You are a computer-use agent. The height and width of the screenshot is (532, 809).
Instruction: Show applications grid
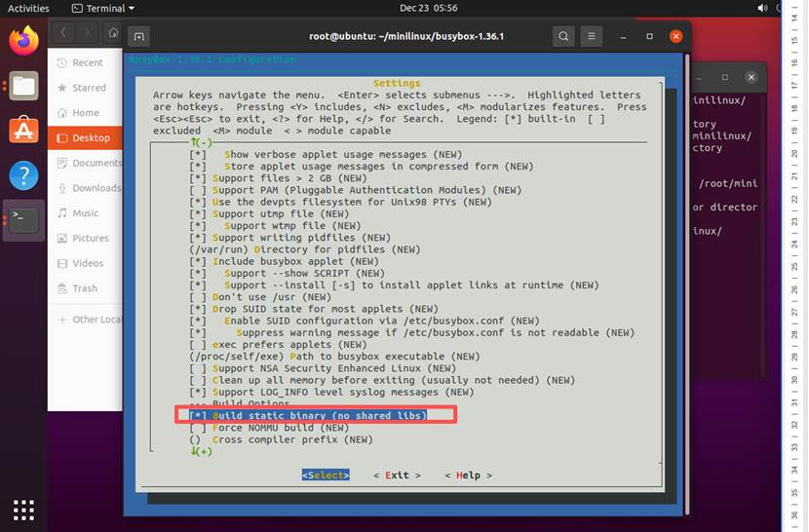[23, 510]
